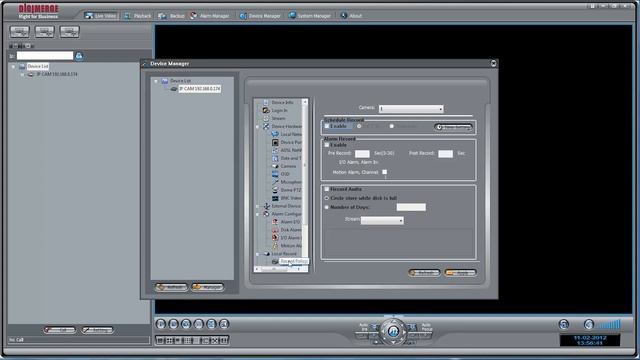Switch to Live Video tab
This screenshot has height=360, width=640.
pos(101,16)
